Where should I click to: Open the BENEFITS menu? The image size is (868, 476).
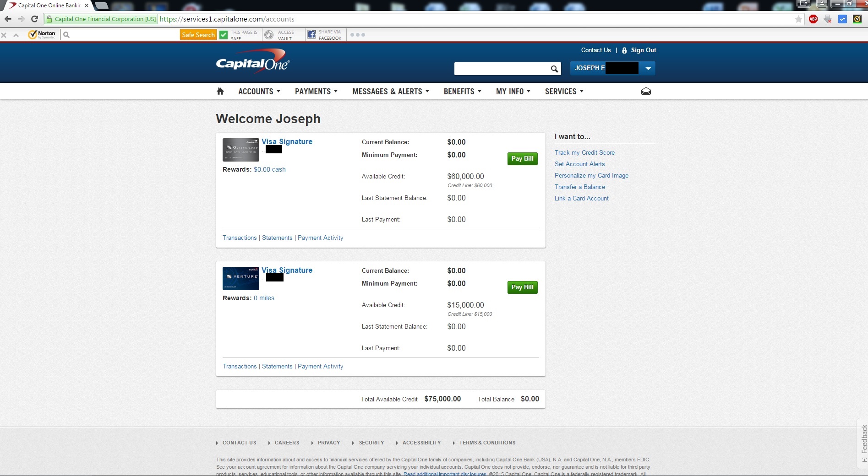462,92
